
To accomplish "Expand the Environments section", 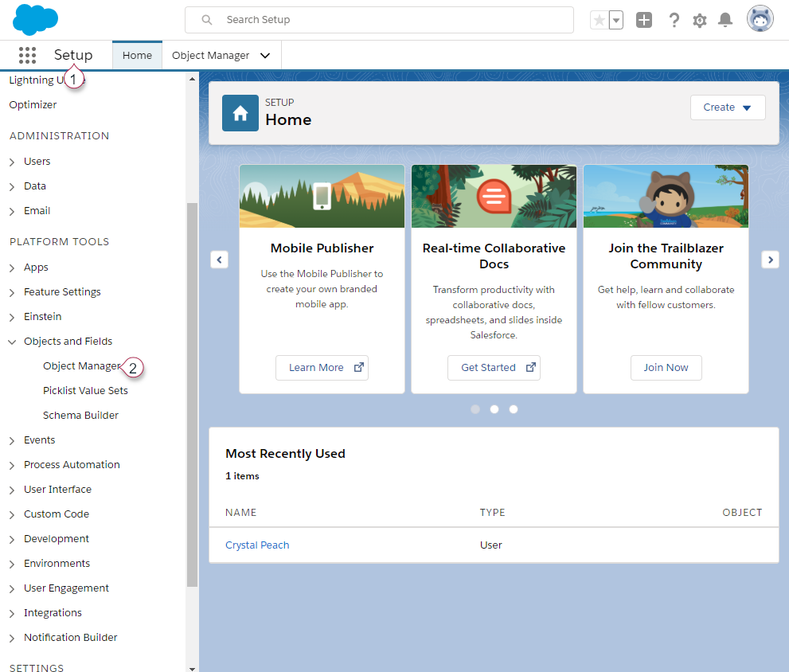I will click(12, 564).
